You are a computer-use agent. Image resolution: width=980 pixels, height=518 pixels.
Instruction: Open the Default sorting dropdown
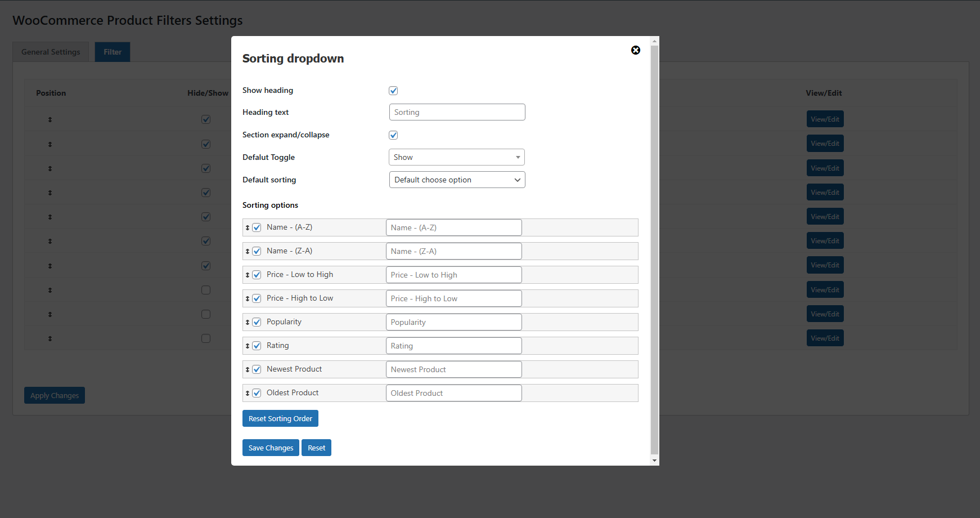coord(457,180)
